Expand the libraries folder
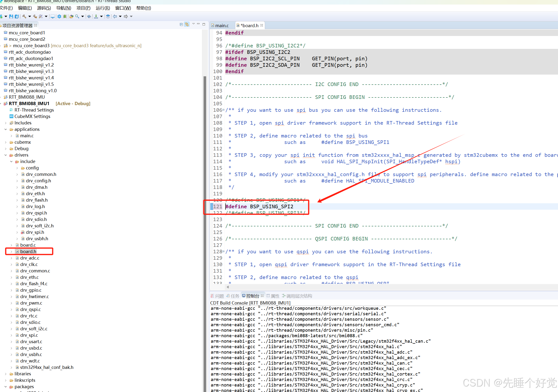This screenshot has width=558, height=392. tap(5, 374)
